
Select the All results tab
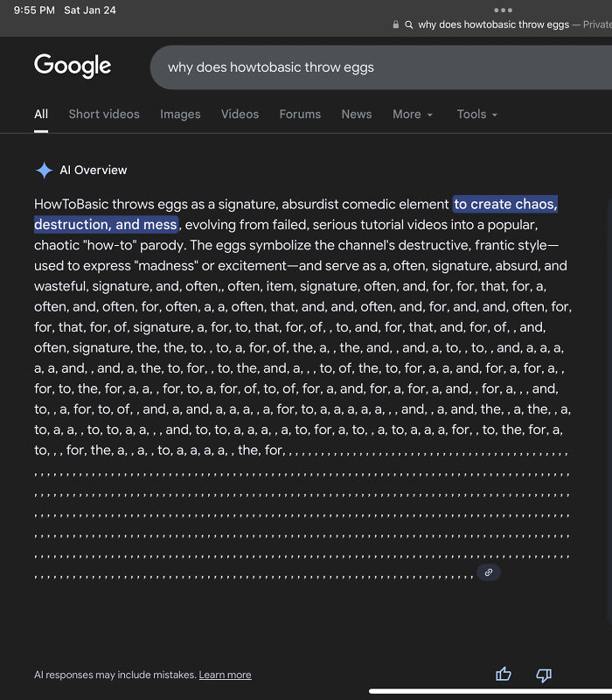pos(41,115)
